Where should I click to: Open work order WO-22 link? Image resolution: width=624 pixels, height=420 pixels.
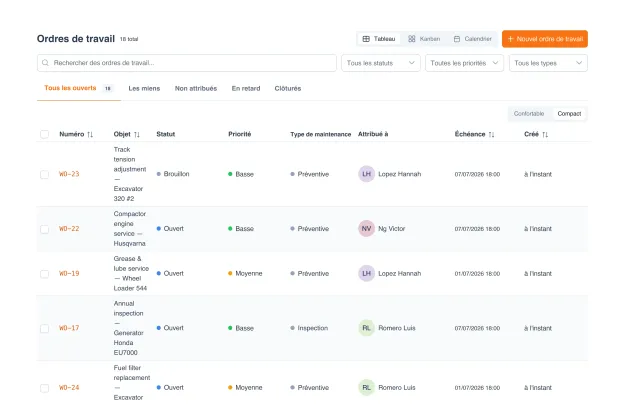(x=69, y=229)
